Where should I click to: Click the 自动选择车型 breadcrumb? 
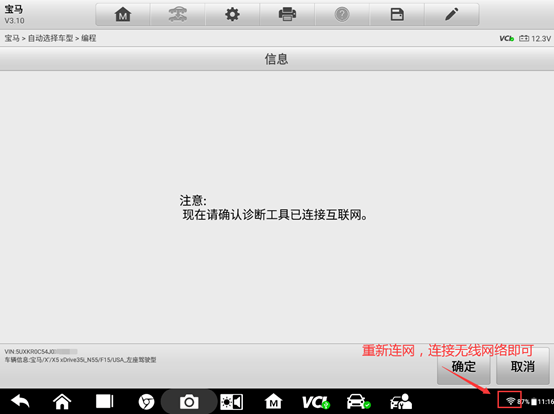51,38
